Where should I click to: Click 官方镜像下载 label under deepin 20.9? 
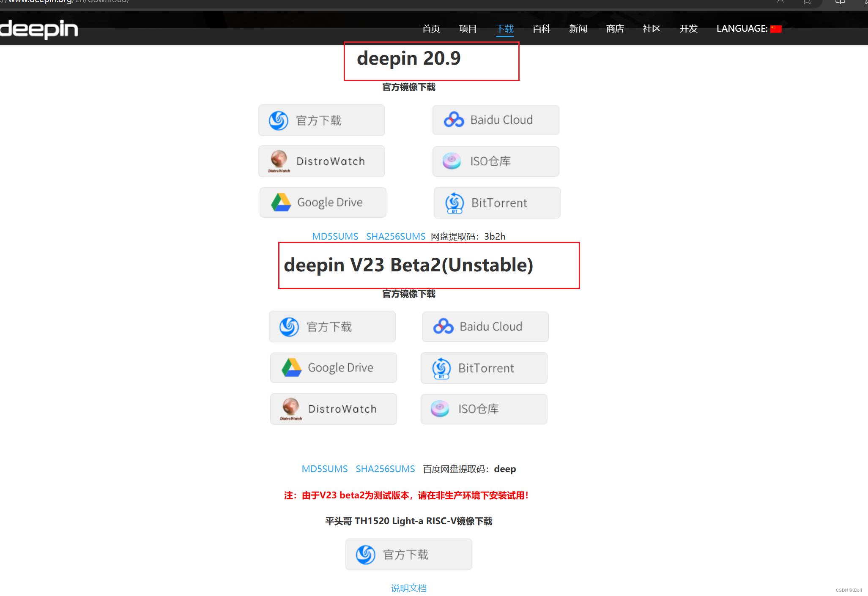[x=409, y=87]
